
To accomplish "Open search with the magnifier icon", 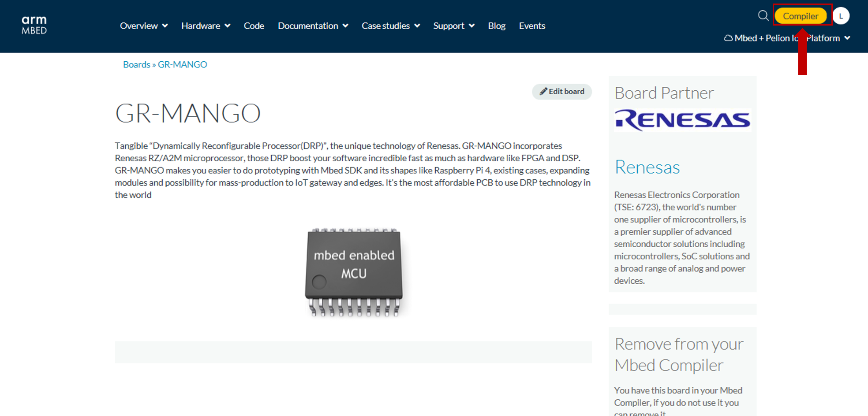I will point(763,16).
